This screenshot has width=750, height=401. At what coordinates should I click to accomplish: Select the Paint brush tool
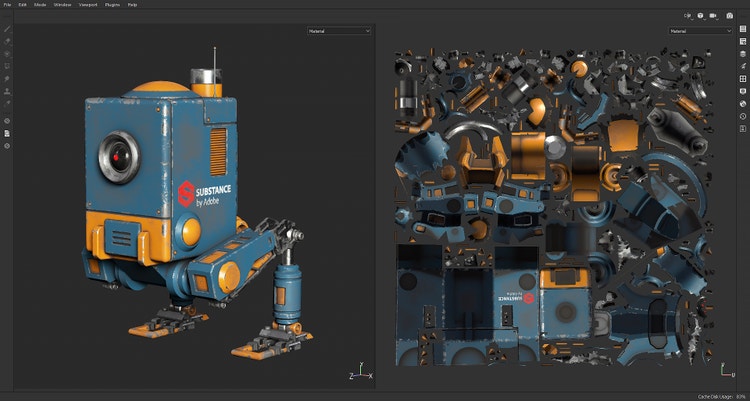click(x=8, y=29)
